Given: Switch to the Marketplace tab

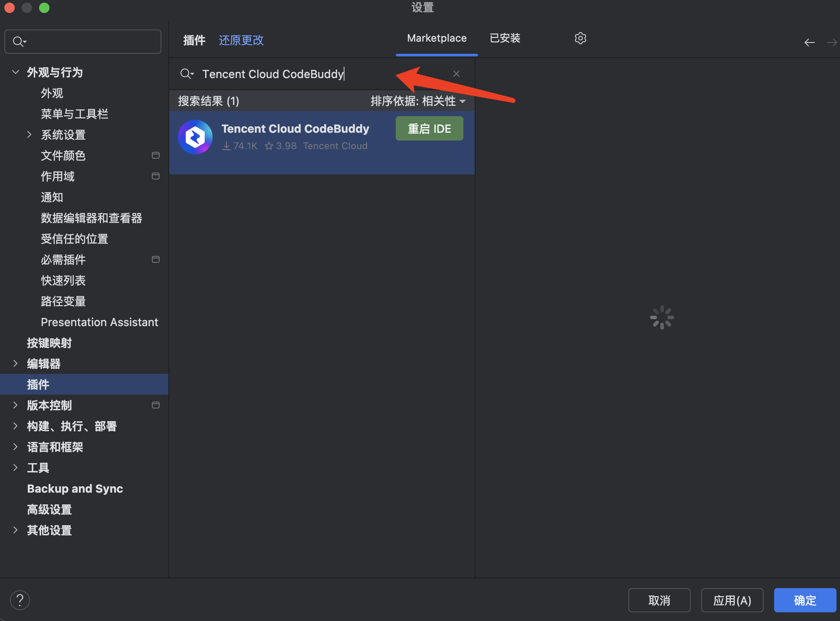Looking at the screenshot, I should point(436,38).
